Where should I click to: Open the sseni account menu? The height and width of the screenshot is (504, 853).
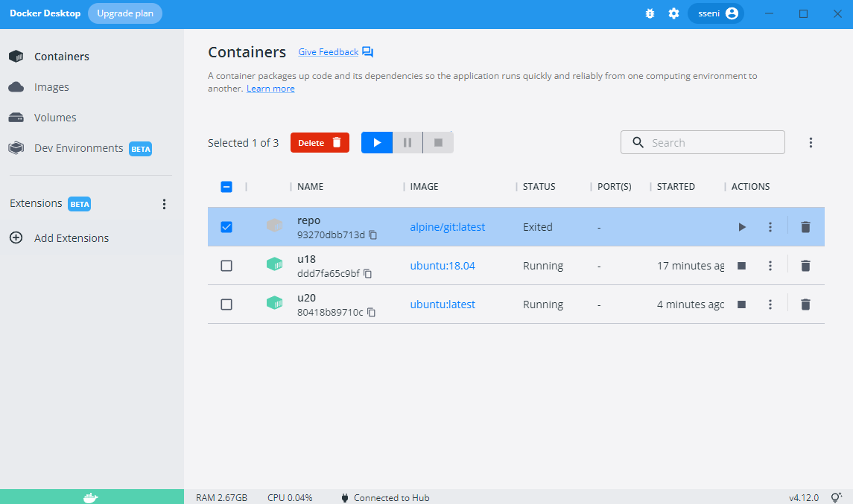(x=716, y=13)
